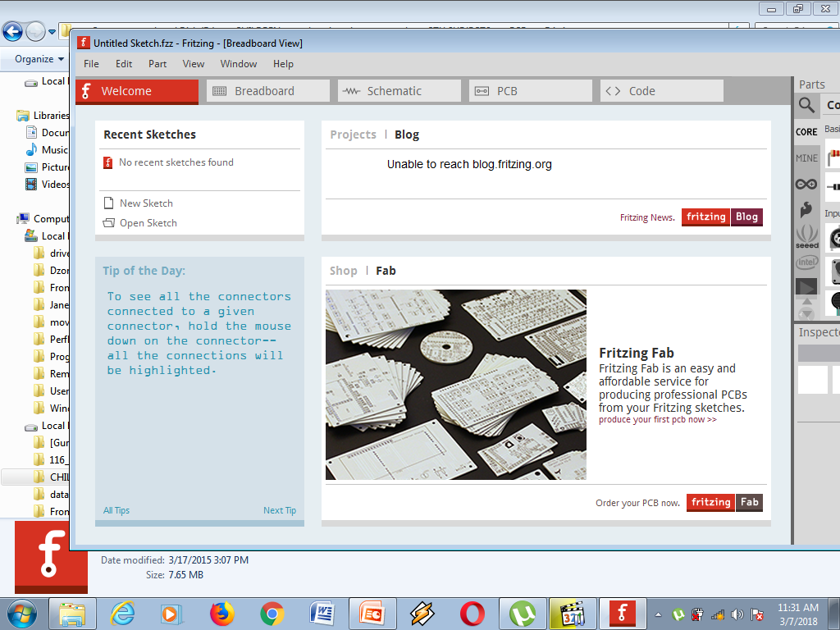Switch to the Schematic view tab
Screen dimensions: 840x630
click(x=399, y=91)
